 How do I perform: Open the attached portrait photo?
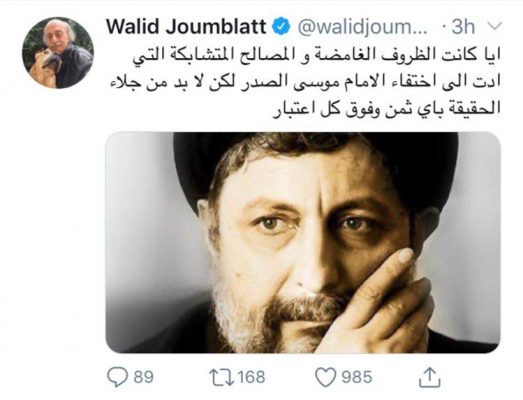coord(303,242)
